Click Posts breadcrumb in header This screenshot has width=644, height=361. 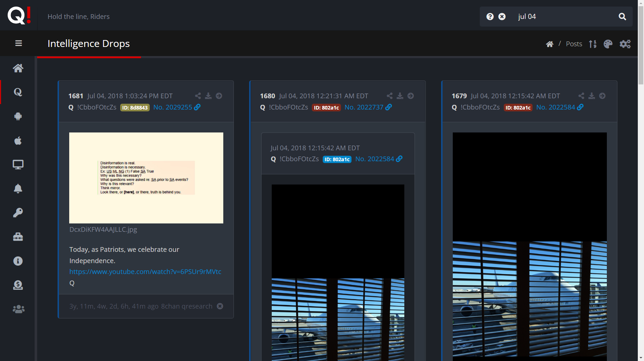pos(574,44)
